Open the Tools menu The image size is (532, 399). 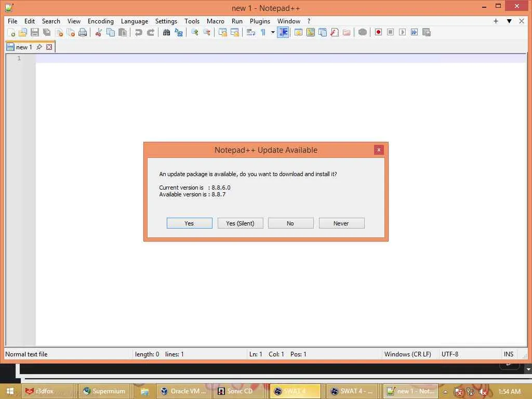coord(192,21)
